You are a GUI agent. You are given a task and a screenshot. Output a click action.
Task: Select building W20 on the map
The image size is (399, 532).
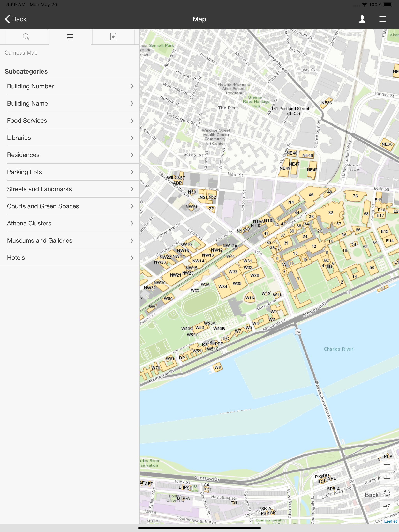(x=255, y=275)
